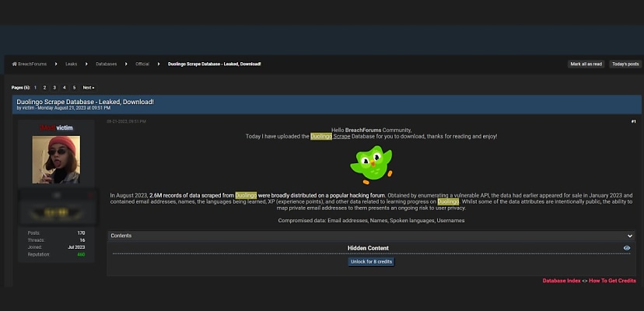The height and width of the screenshot is (311, 644).
Task: Select the post timestamp 08-21-2023, 09:51 PM
Action: (x=126, y=121)
